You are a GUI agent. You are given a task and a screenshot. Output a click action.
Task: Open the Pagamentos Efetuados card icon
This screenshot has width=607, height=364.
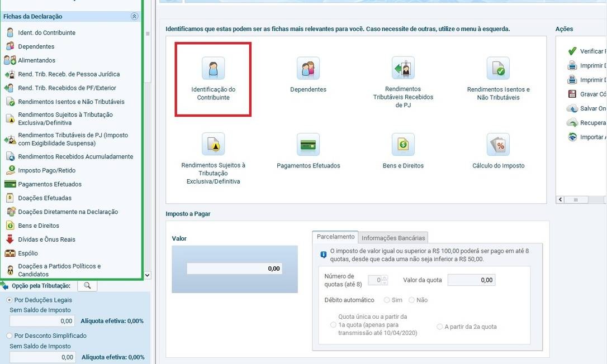click(308, 145)
